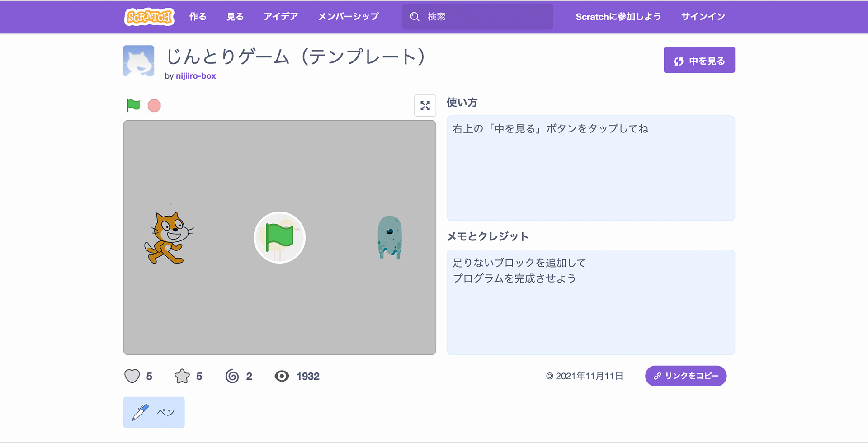Start project with large center green flag
The height and width of the screenshot is (443, 868).
pos(279,237)
